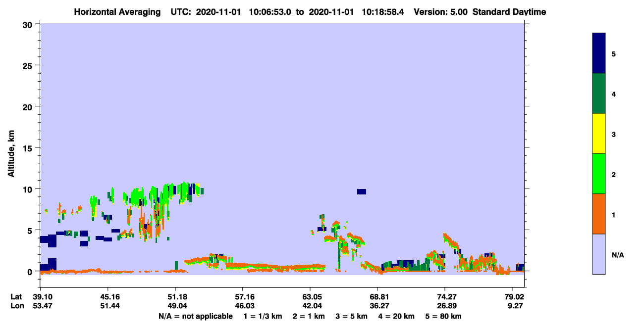Click the color bar label '5'
The image size is (644, 330).
coord(614,53)
